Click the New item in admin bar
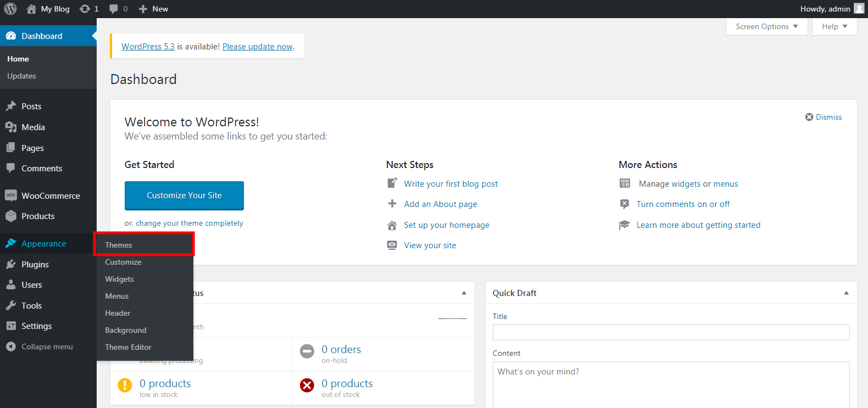The height and width of the screenshot is (408, 868). (153, 9)
